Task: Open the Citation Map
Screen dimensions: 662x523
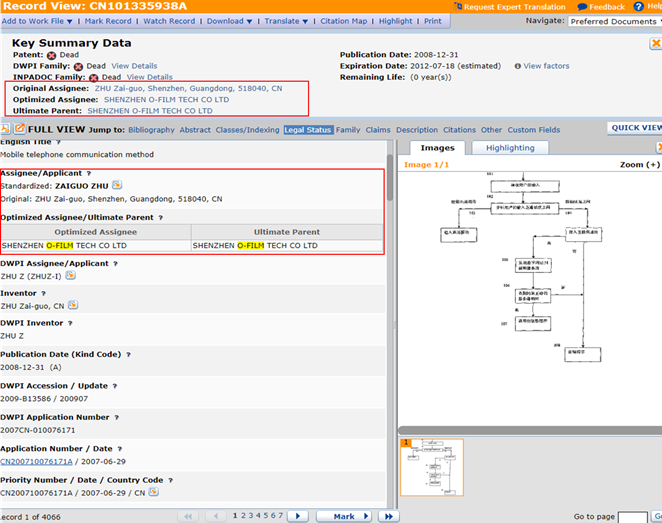Action: [344, 21]
